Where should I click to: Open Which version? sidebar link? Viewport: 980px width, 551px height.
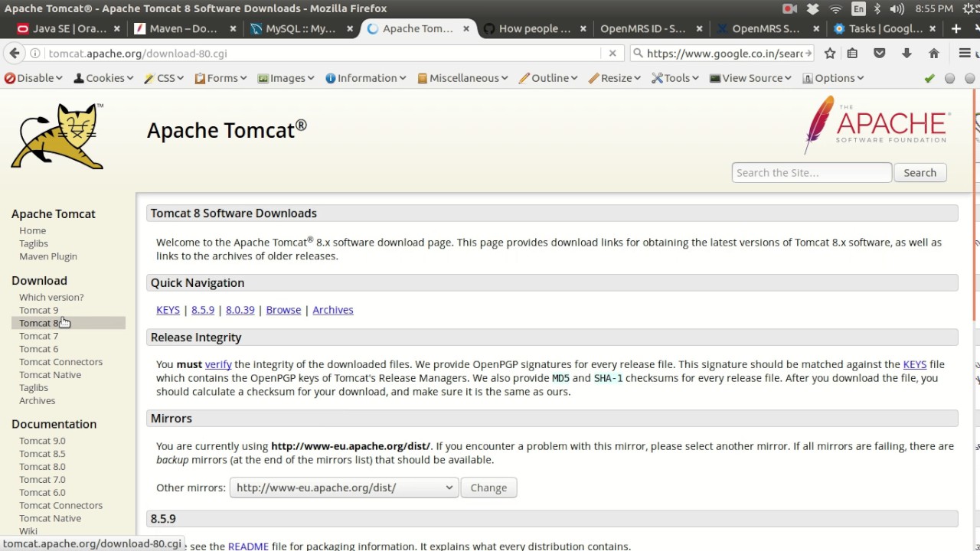pos(51,297)
